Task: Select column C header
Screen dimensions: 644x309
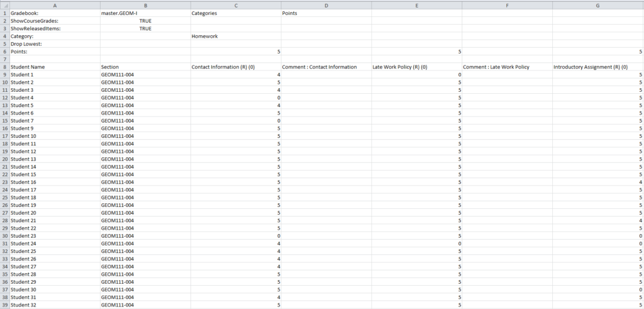Action: point(235,5)
